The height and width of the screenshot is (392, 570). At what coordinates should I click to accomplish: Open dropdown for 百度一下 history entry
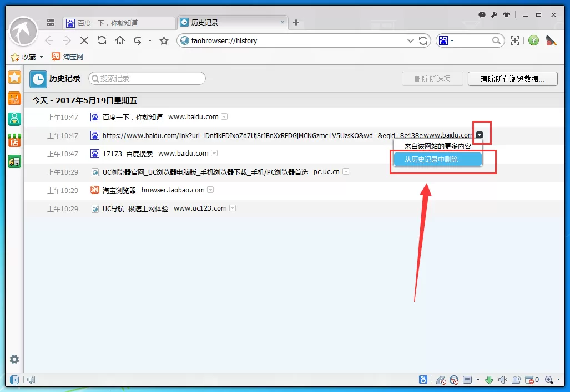tap(224, 116)
